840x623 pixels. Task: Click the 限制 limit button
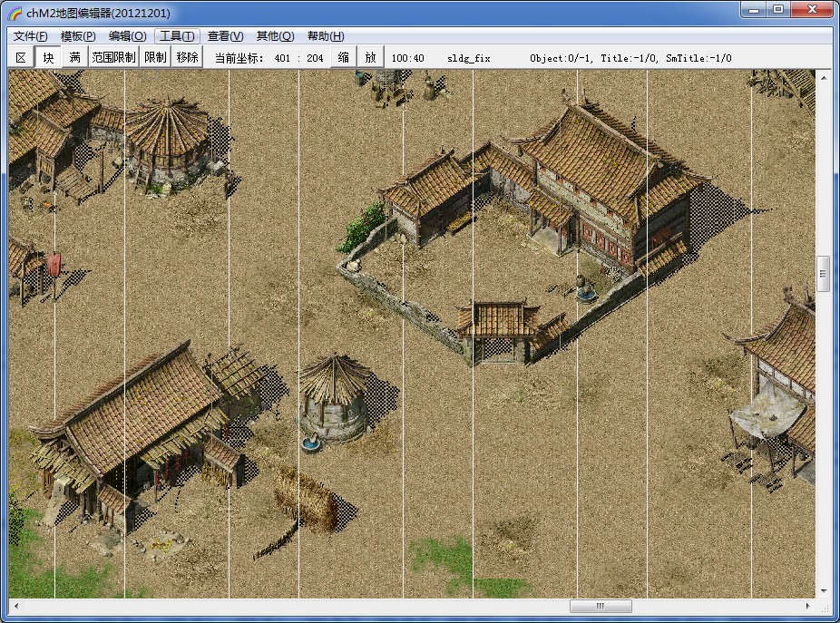155,57
